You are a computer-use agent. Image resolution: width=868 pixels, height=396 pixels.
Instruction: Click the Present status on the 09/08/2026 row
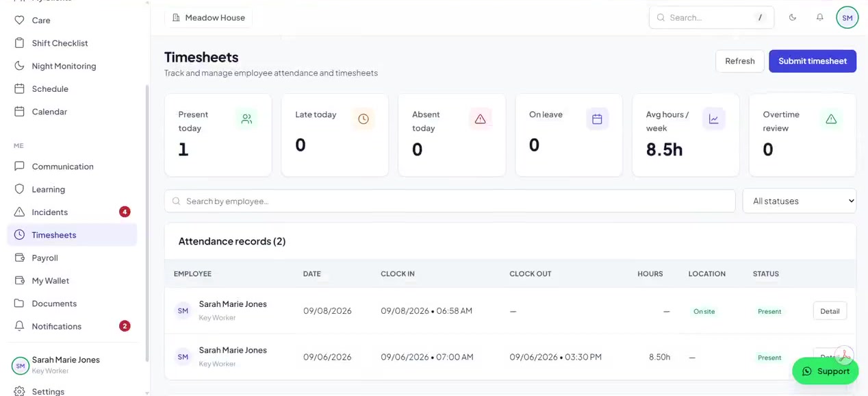coord(769,312)
